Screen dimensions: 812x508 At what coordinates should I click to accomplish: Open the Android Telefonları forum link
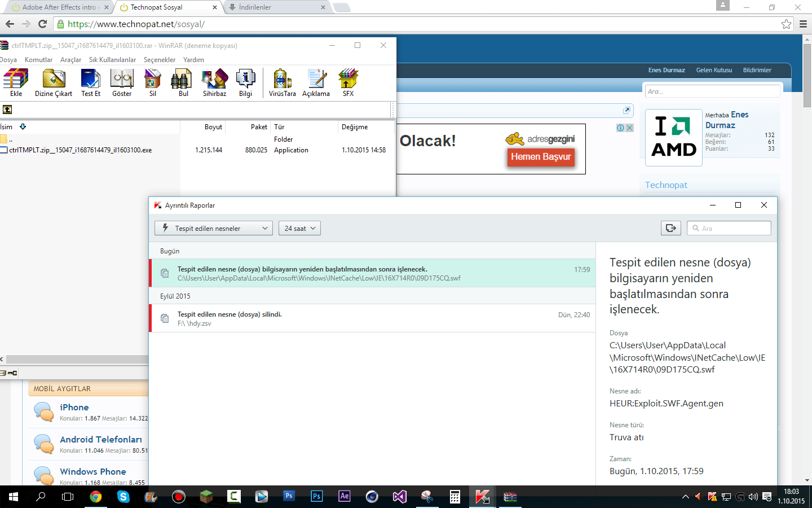tap(101, 439)
